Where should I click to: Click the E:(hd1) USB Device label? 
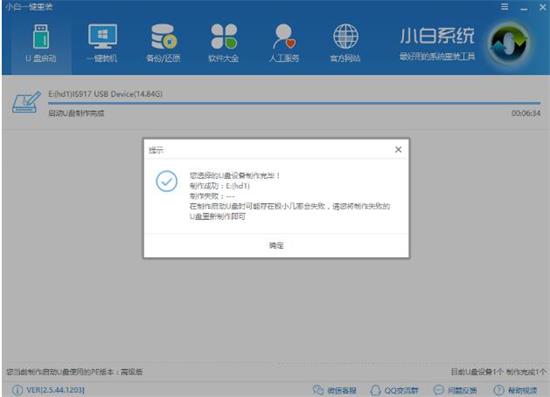[x=105, y=94]
